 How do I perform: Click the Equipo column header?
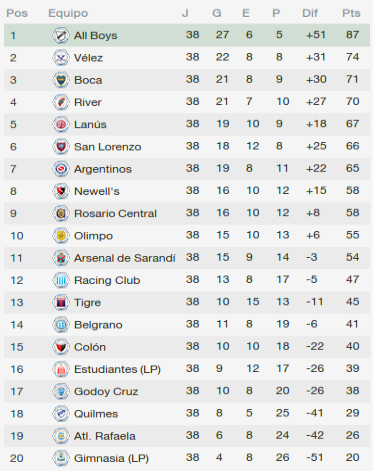(68, 13)
